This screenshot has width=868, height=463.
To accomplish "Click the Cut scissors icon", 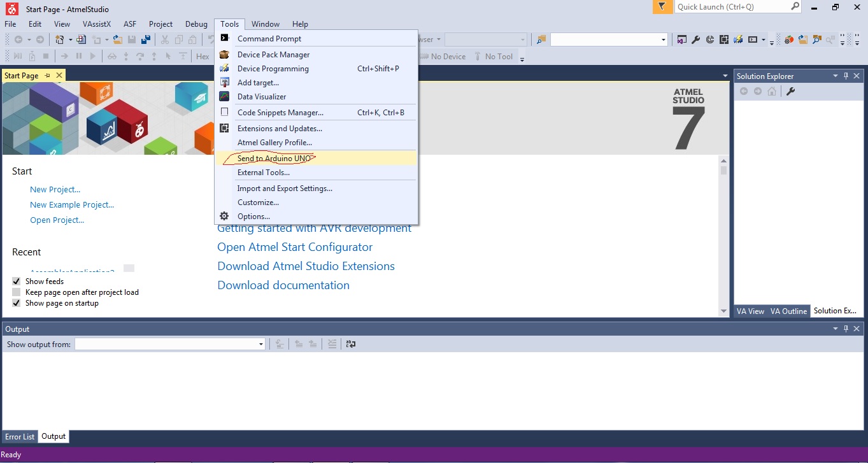I will 165,39.
